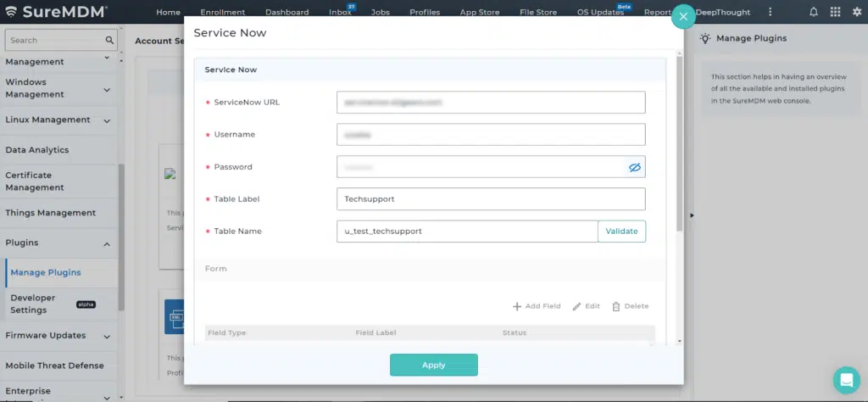868x402 pixels.
Task: Open the App Store tab
Action: (x=480, y=12)
